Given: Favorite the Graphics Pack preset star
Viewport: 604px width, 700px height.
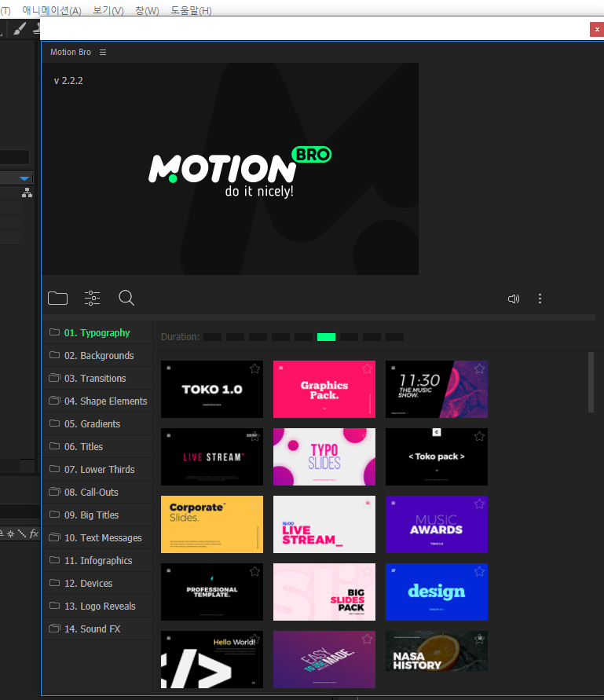Looking at the screenshot, I should tap(367, 368).
